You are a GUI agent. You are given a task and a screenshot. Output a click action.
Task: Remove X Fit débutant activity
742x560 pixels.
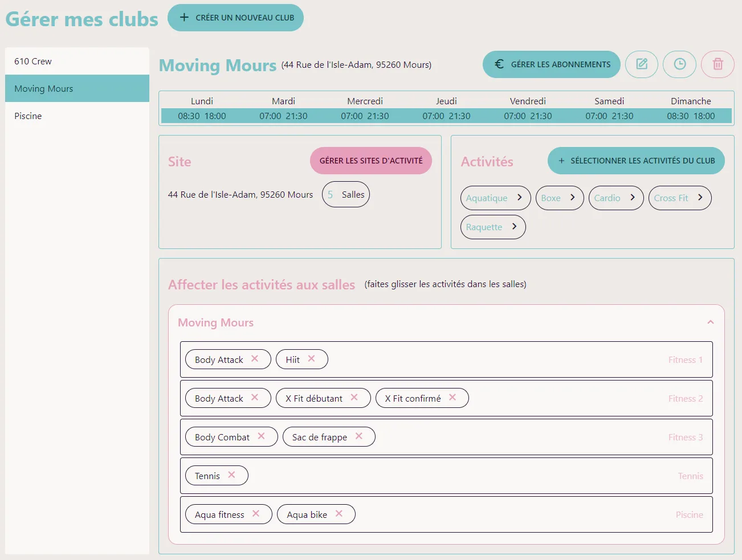[x=354, y=398]
